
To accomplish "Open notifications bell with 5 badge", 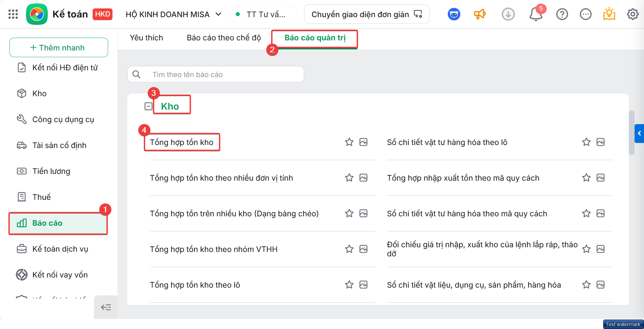I will pos(536,14).
